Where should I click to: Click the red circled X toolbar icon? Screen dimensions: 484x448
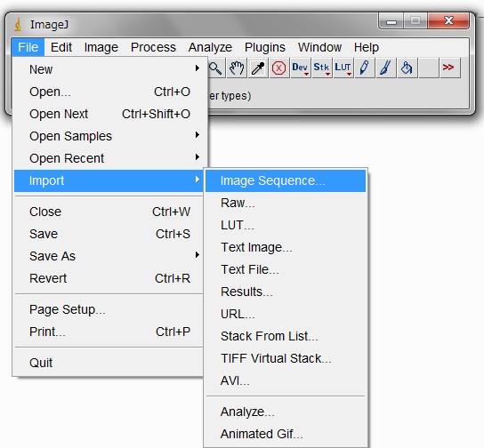(279, 68)
